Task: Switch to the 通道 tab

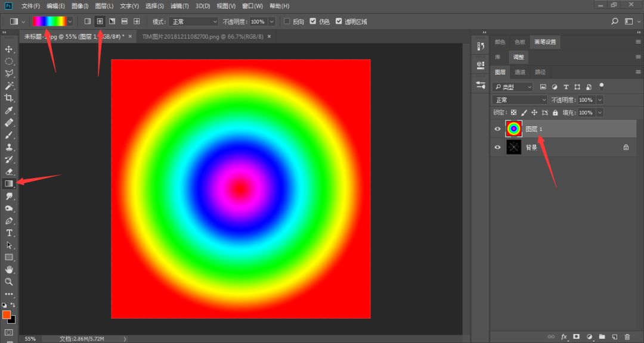Action: click(520, 72)
